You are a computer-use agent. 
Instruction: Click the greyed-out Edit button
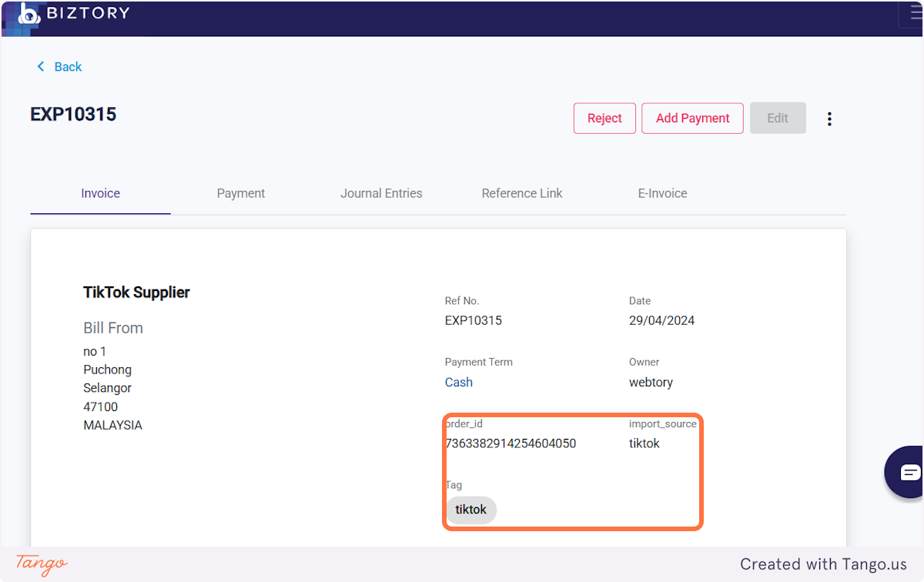click(x=778, y=118)
